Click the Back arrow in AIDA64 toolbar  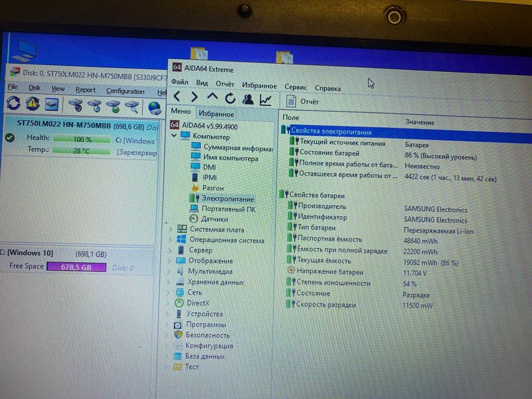177,96
